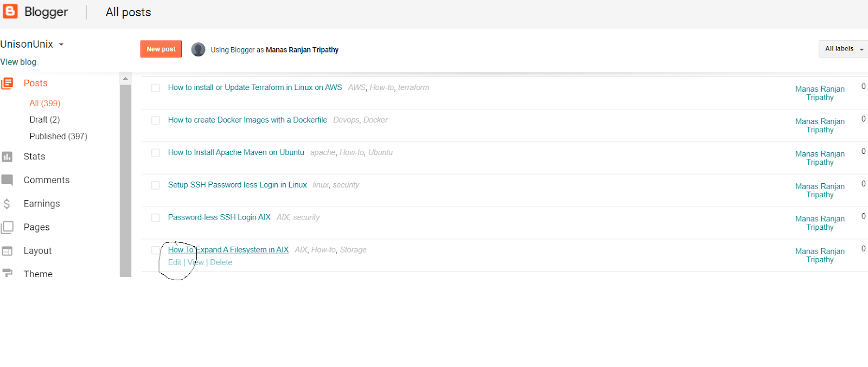Click the Manas Ranjan Tripathy username text
868x367 pixels.
pyautogui.click(x=302, y=50)
